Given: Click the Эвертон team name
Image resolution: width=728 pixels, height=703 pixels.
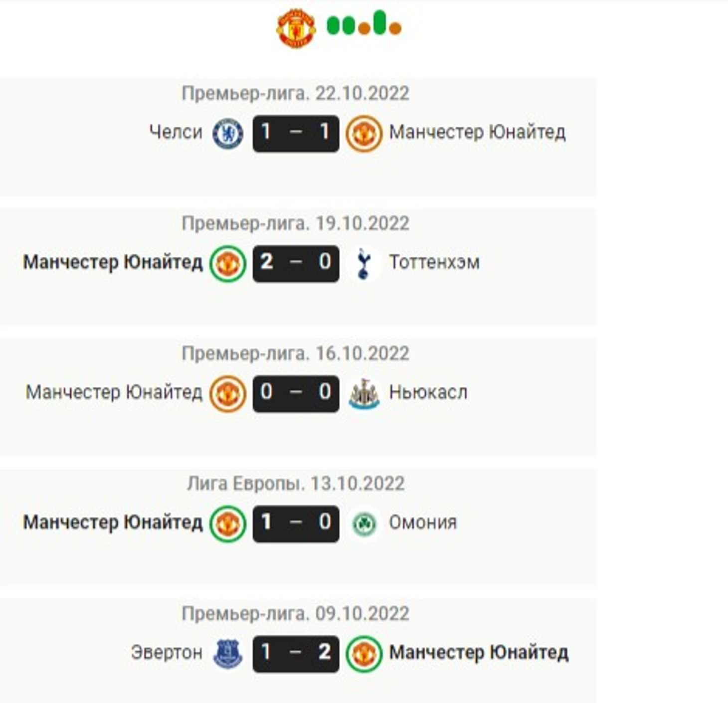Looking at the screenshot, I should (x=167, y=653).
